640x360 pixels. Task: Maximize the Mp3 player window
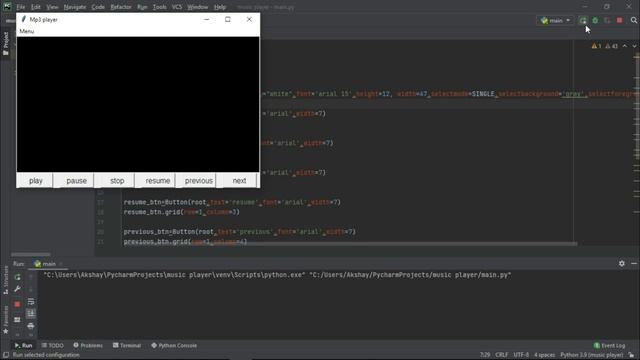(228, 19)
